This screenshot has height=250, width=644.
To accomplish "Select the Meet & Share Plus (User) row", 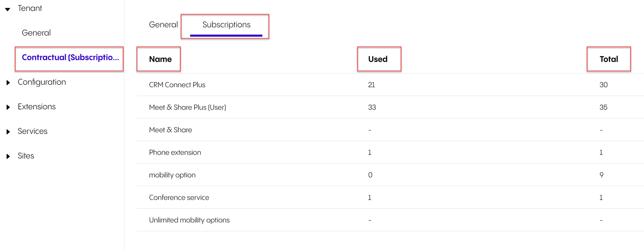I will click(187, 107).
